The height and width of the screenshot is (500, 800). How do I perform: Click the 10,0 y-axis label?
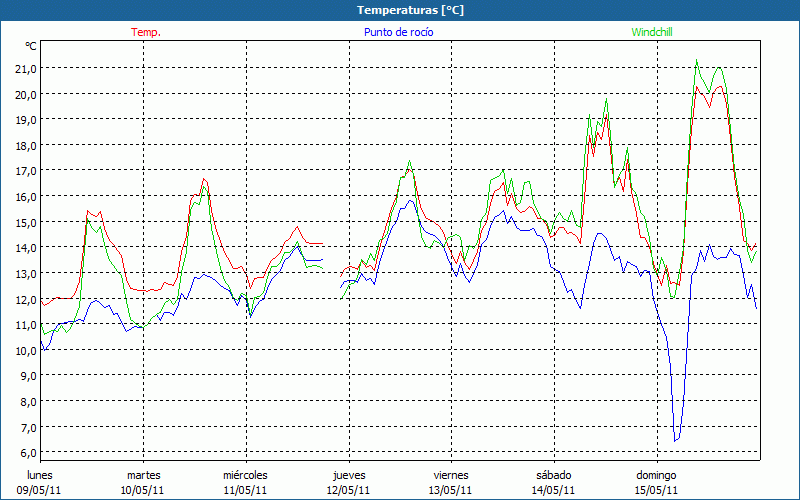(24, 350)
